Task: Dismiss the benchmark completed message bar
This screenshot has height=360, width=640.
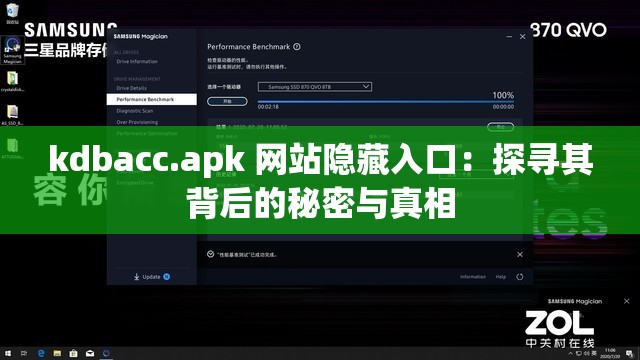Action: 520,255
